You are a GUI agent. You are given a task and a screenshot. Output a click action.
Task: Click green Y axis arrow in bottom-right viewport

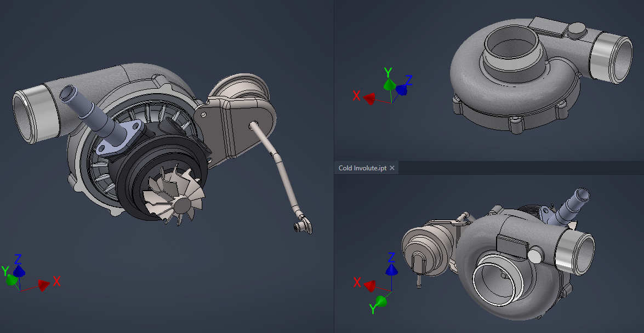pos(381,301)
